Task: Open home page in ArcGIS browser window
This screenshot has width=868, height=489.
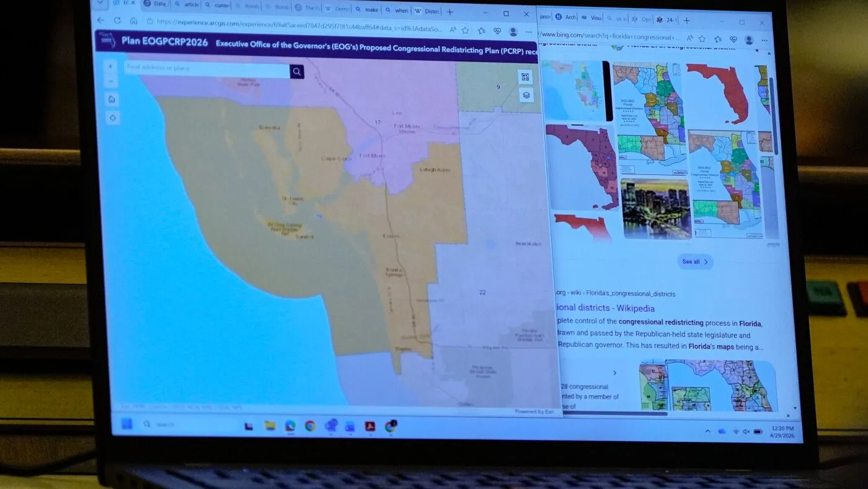Action: [133, 21]
